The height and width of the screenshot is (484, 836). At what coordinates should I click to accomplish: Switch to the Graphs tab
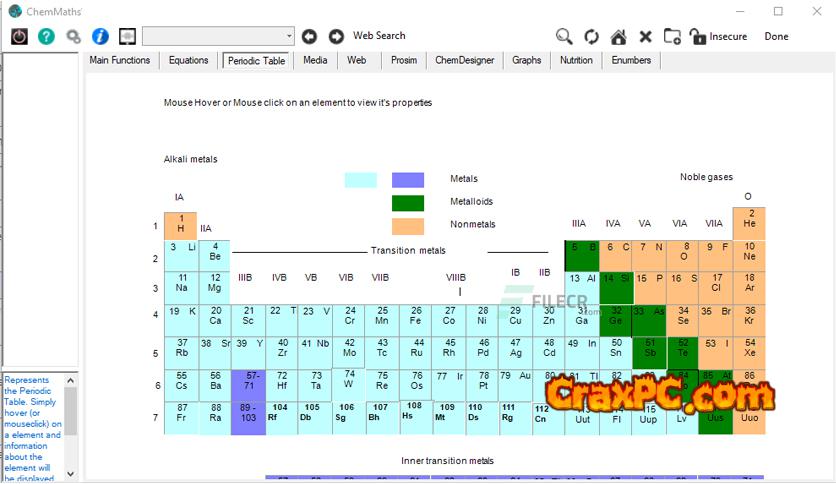pos(527,60)
